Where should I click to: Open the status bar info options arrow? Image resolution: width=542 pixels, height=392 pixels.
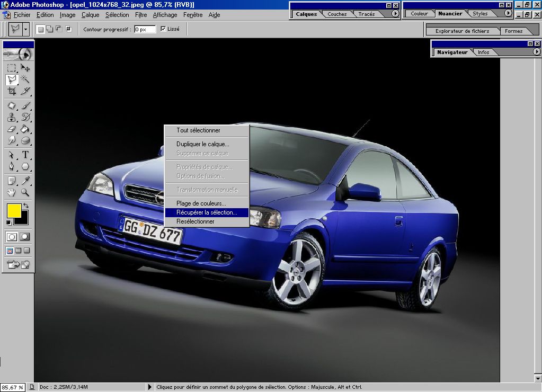[149, 387]
